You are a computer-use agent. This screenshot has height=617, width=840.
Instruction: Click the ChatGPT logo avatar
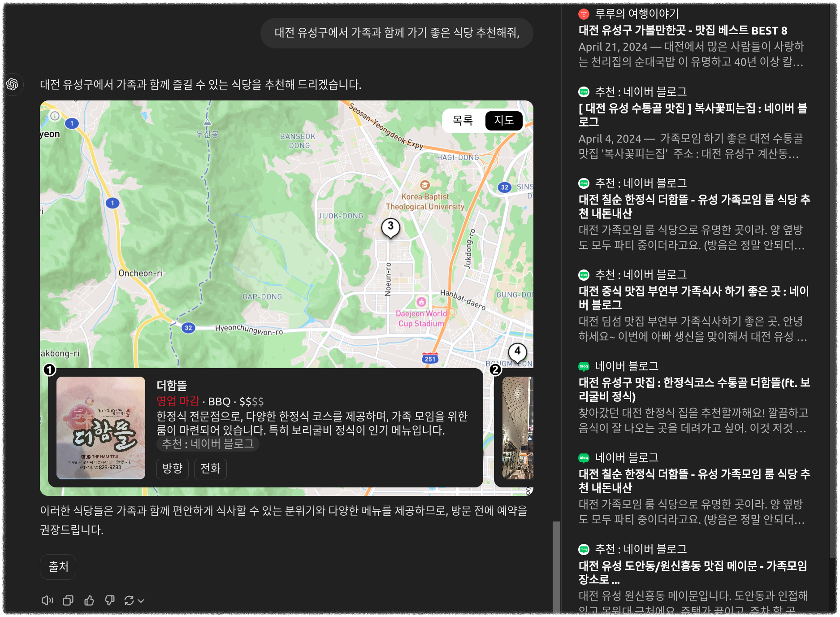click(x=12, y=84)
